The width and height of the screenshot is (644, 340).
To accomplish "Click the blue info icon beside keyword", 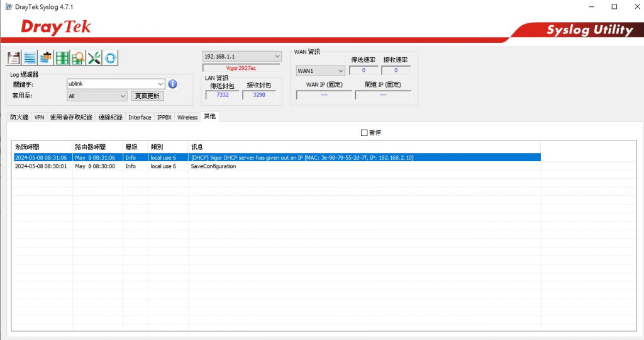I will 172,84.
